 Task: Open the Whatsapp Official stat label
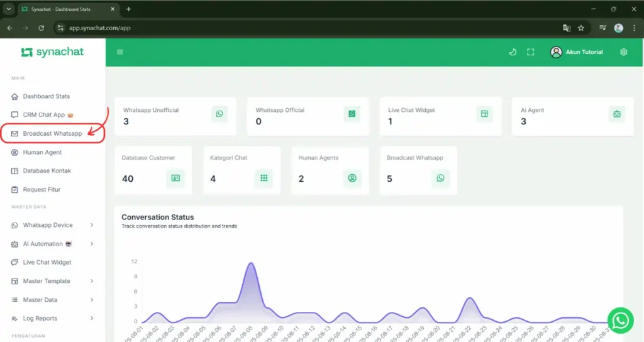click(x=280, y=110)
